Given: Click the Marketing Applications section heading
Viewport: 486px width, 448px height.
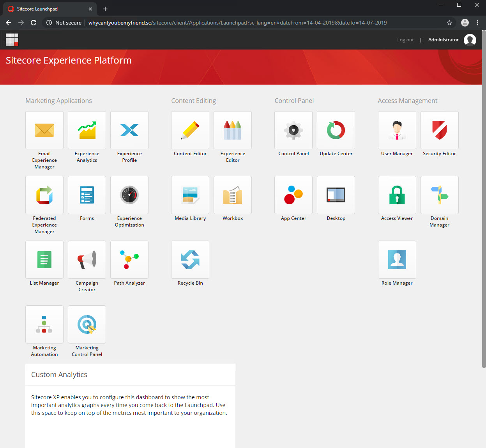Looking at the screenshot, I should point(58,101).
